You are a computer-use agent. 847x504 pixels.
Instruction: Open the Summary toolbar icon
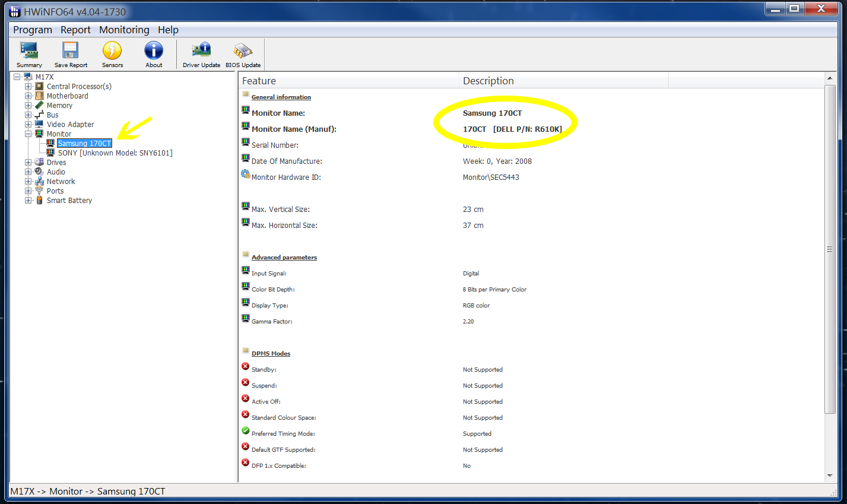click(x=29, y=51)
